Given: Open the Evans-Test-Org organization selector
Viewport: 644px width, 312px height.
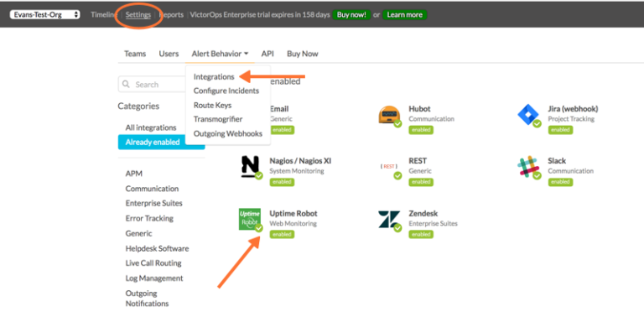Looking at the screenshot, I should point(45,14).
